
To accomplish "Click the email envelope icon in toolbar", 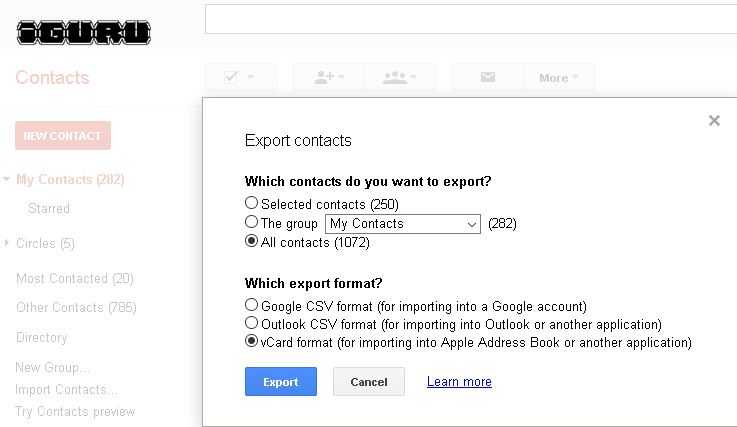I will click(487, 77).
